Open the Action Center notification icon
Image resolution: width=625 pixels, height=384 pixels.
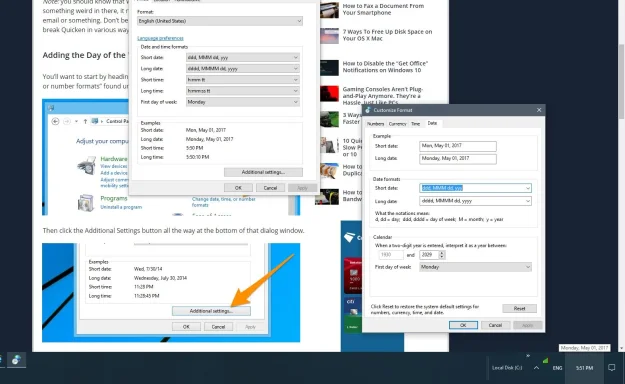[611, 368]
